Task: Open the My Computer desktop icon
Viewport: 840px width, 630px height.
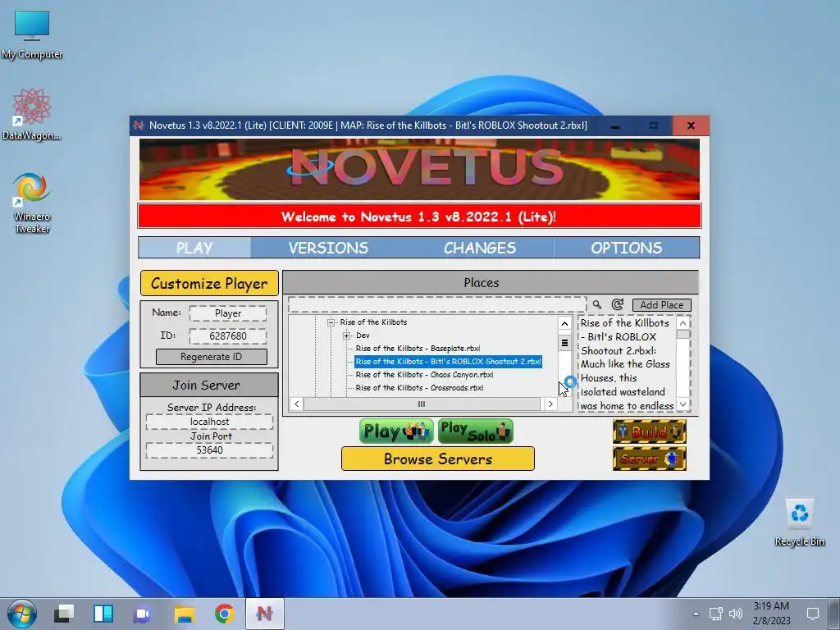Action: [32, 34]
